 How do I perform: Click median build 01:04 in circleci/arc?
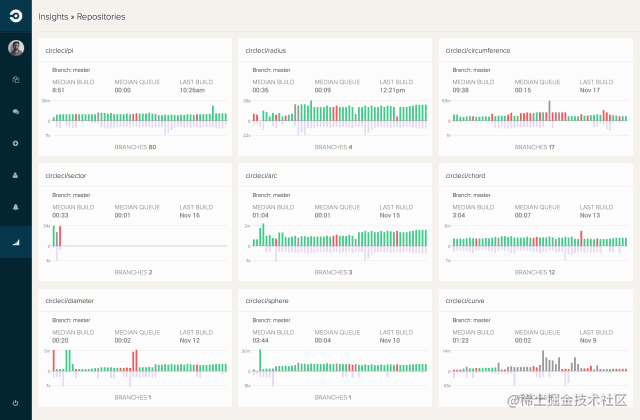point(260,215)
